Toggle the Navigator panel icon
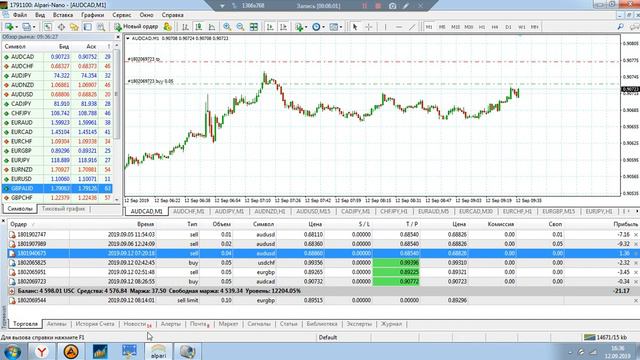 [x=74, y=27]
